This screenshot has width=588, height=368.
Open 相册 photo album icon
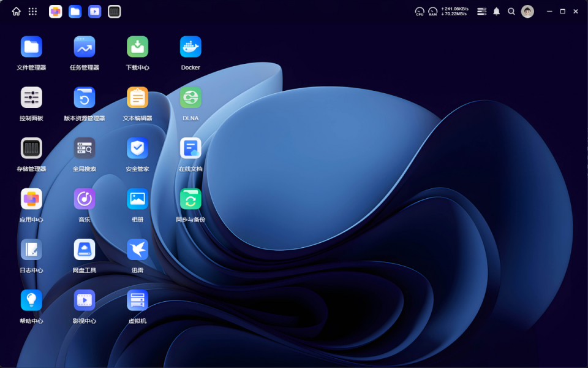pos(137,199)
